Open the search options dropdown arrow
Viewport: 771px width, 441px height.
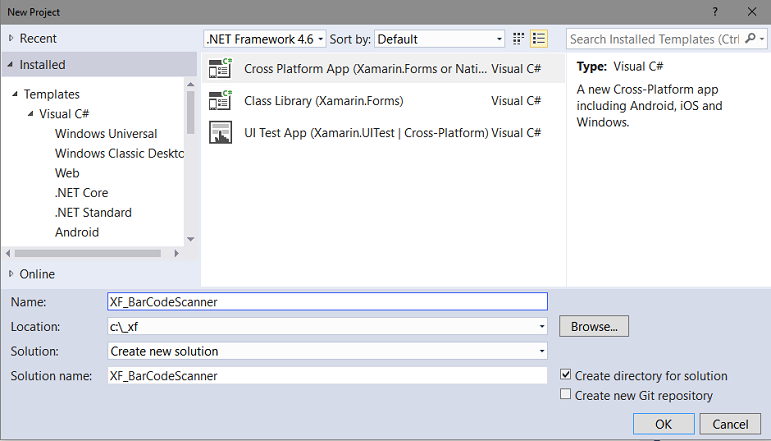coord(762,39)
